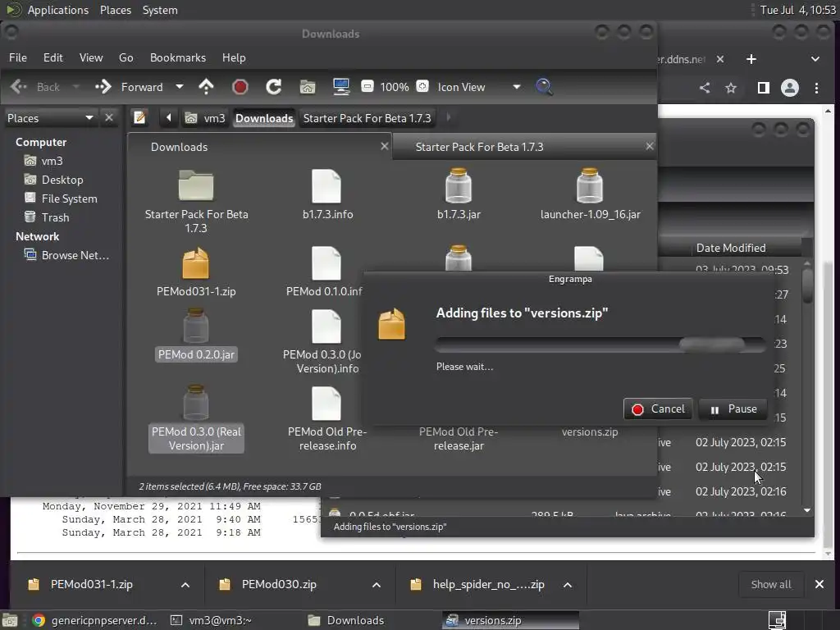The image size is (840, 630).
Task: Zoom in with the plus icon
Action: [422, 86]
